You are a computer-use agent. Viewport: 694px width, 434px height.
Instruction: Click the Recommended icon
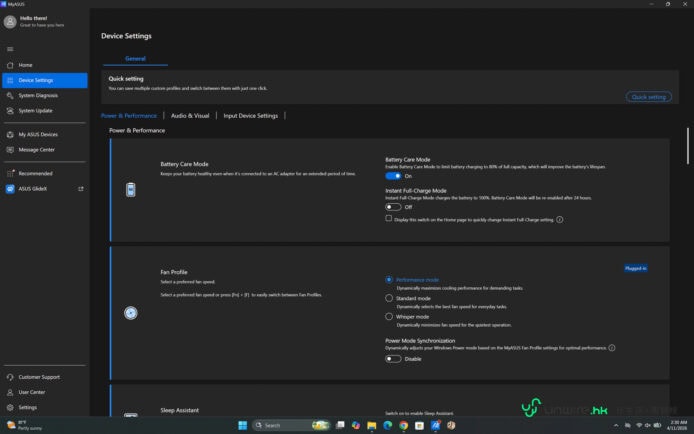point(10,173)
